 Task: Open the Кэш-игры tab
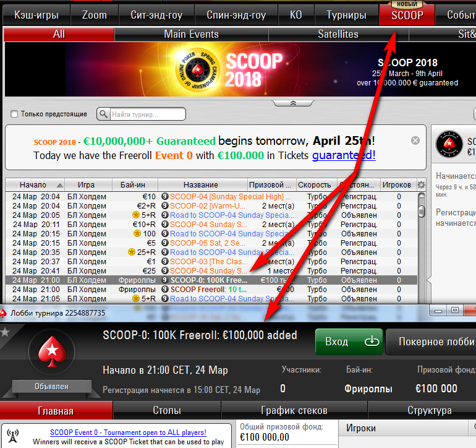pyautogui.click(x=36, y=15)
